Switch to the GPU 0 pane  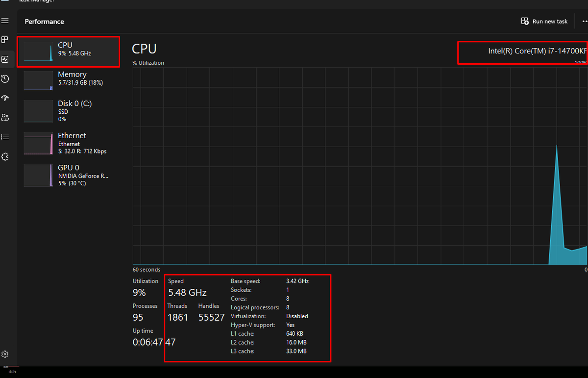(x=69, y=175)
